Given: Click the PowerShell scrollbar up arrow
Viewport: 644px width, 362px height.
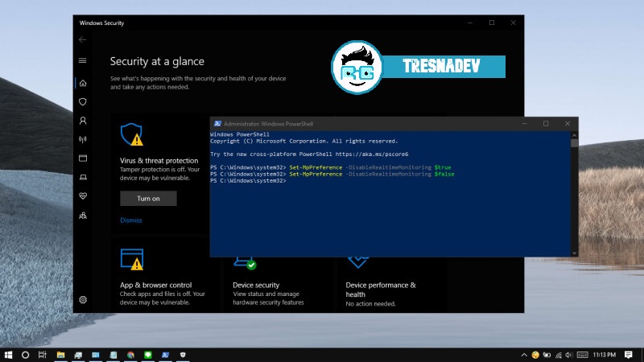Looking at the screenshot, I should point(574,134).
